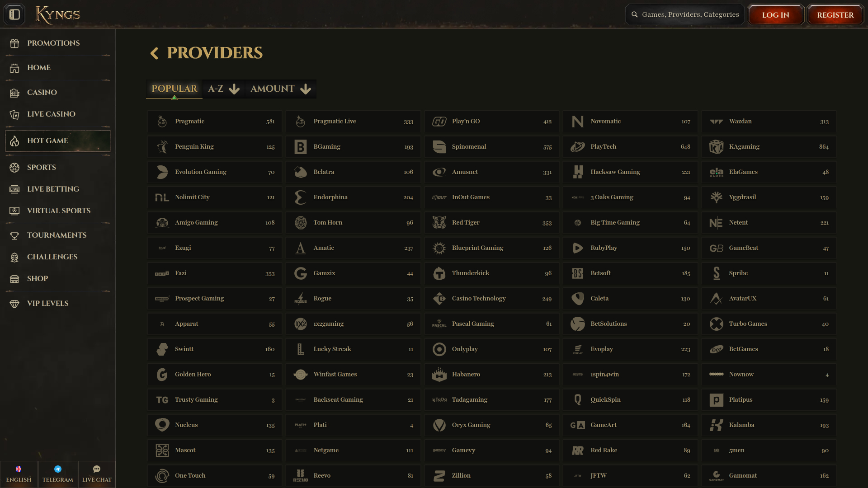Select the Popular tab
This screenshot has width=868, height=488.
[174, 89]
